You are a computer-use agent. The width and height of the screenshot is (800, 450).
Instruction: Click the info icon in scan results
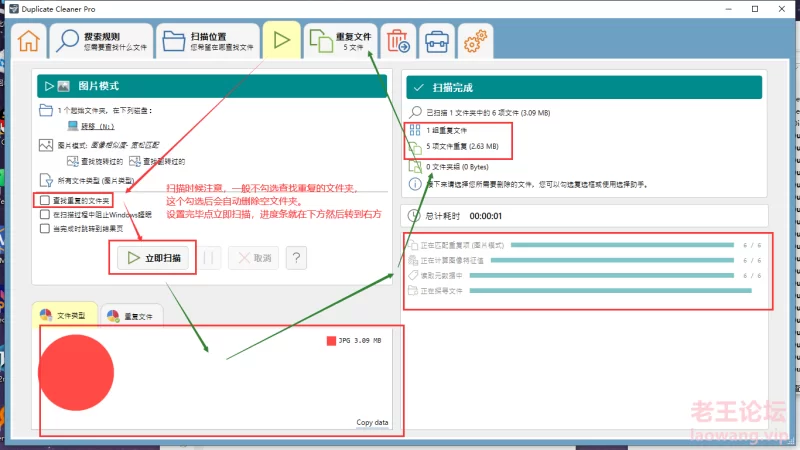click(x=415, y=184)
